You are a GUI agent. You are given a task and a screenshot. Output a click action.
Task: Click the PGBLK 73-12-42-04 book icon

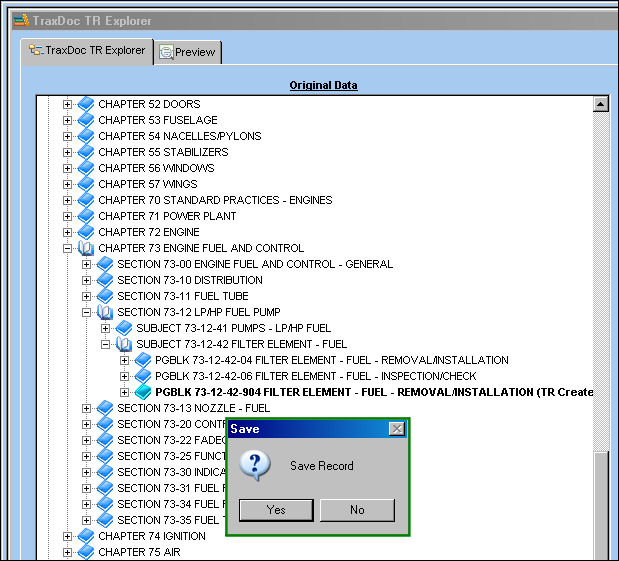tap(143, 360)
